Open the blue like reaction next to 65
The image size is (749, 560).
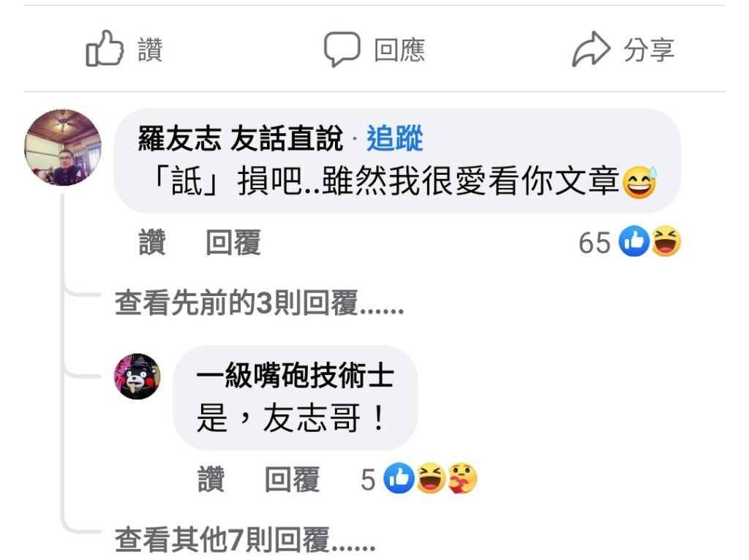pyautogui.click(x=633, y=241)
